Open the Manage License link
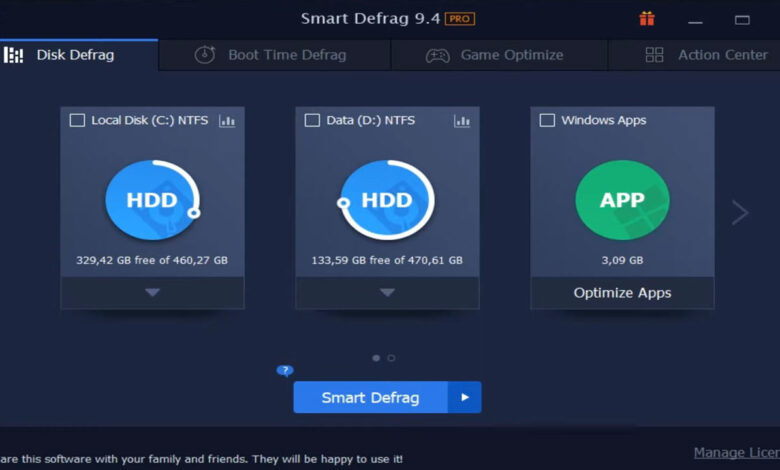The height and width of the screenshot is (470, 780). pyautogui.click(x=737, y=453)
